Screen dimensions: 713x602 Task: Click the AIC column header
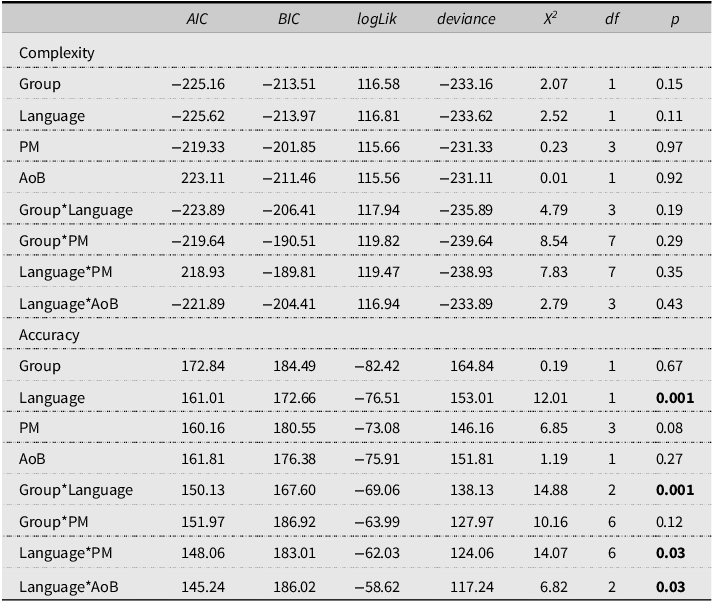point(197,19)
